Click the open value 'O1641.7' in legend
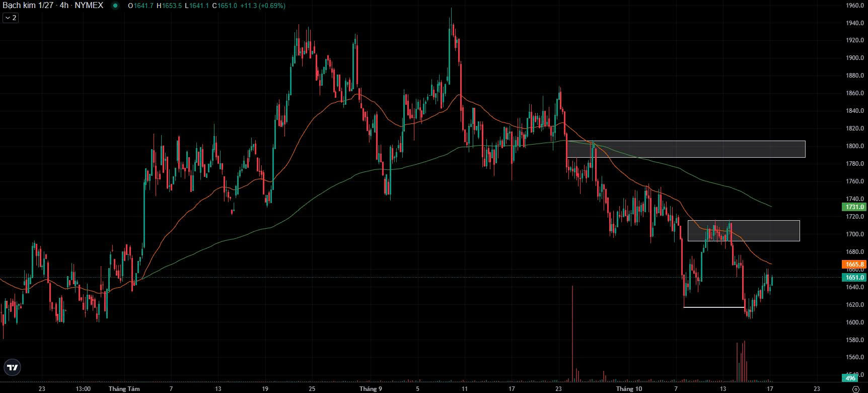The height and width of the screenshot is (393, 868). coord(140,6)
